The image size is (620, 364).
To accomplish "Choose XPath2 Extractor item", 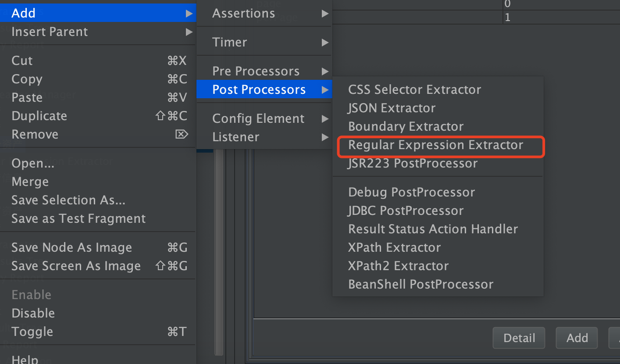I will click(398, 266).
